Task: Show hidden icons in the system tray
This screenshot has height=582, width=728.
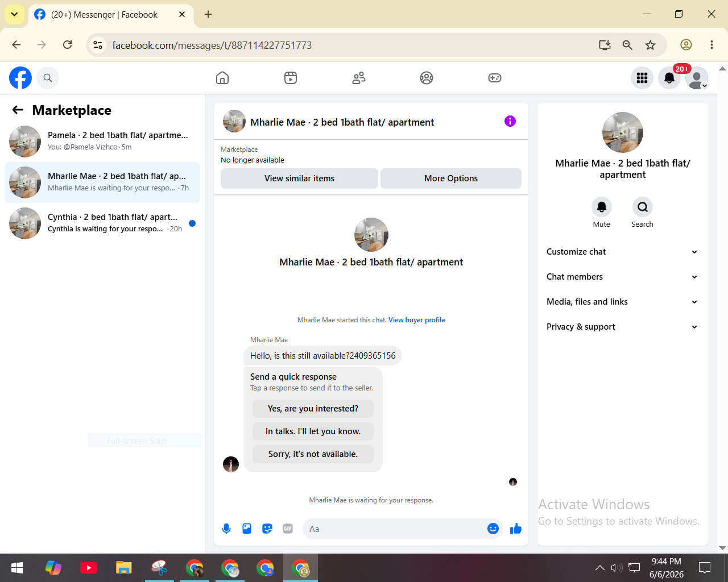Action: click(x=599, y=568)
